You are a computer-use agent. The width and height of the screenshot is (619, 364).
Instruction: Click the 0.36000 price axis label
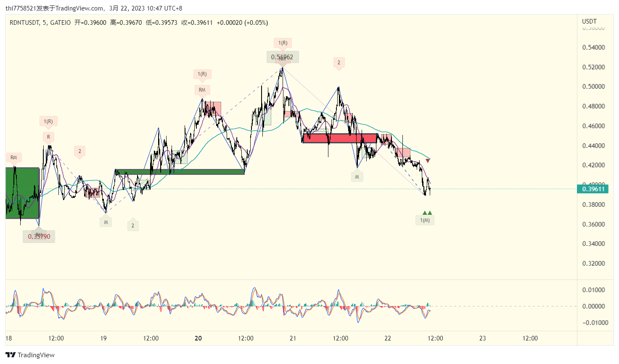click(593, 224)
